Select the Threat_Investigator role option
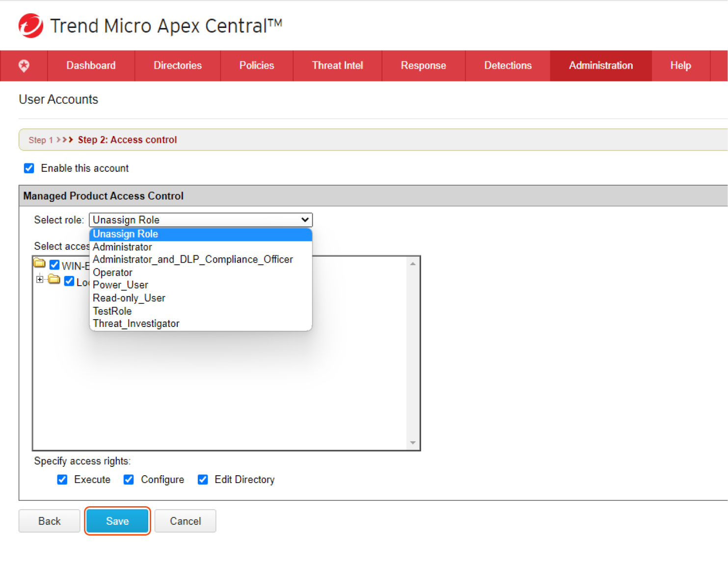The width and height of the screenshot is (728, 568). (x=136, y=324)
